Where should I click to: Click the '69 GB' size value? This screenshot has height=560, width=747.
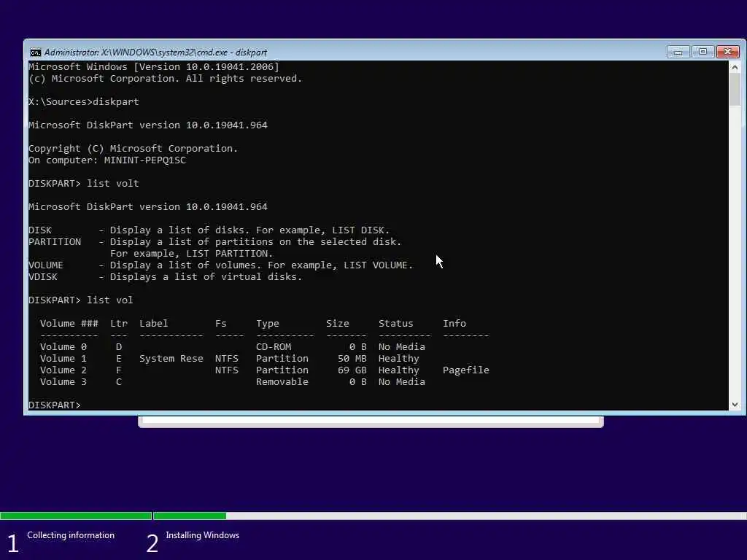click(x=352, y=370)
